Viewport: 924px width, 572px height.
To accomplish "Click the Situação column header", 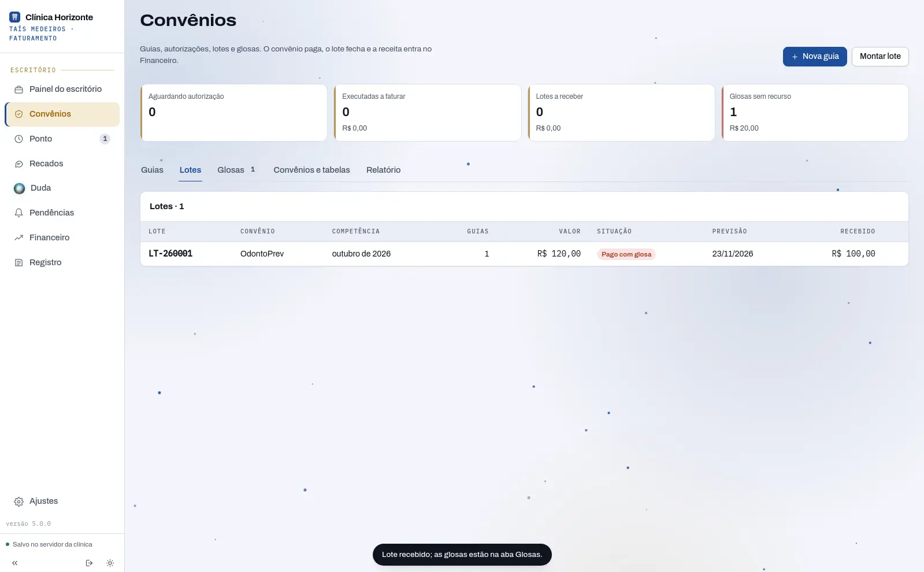I will pos(614,231).
